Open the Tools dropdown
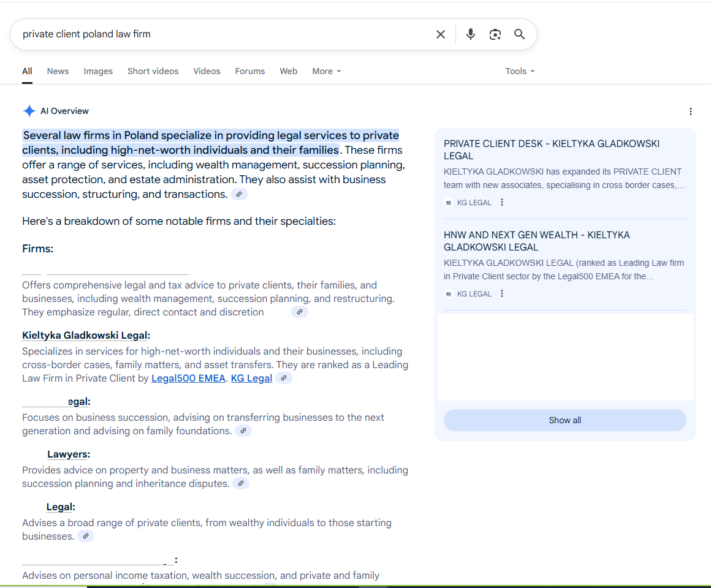 519,71
